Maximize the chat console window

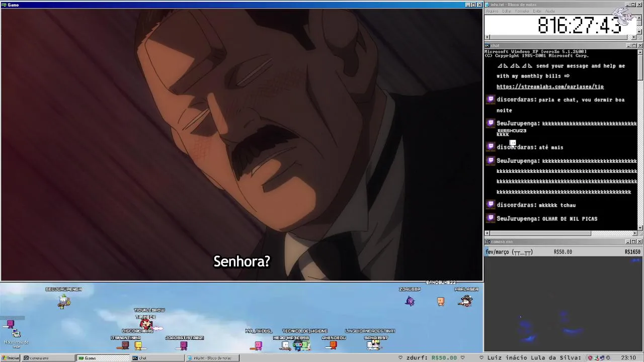tap(634, 46)
